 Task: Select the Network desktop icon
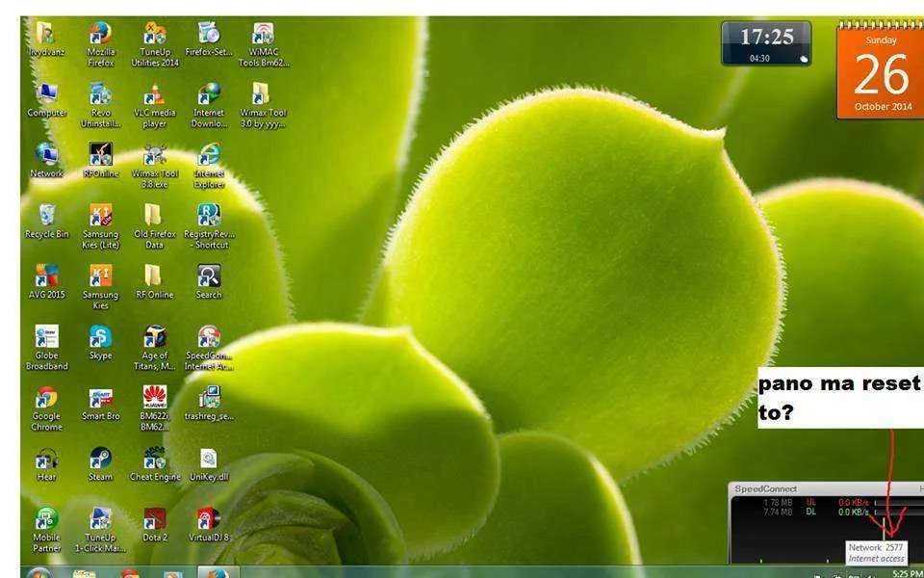pyautogui.click(x=46, y=161)
